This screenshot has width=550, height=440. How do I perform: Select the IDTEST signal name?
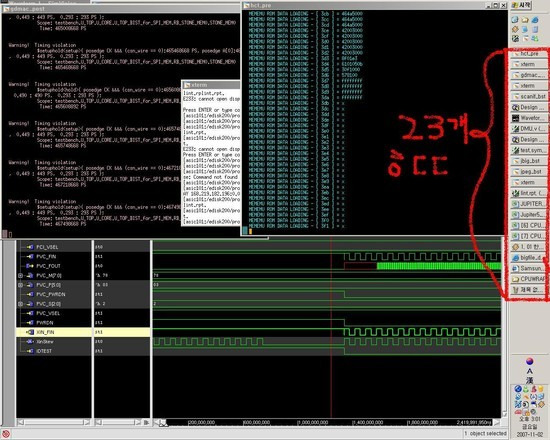[44, 351]
